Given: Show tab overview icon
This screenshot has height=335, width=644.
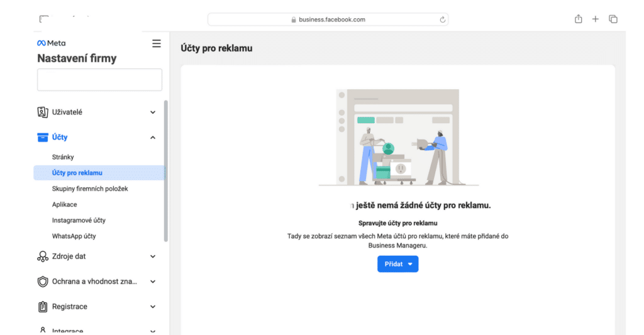Looking at the screenshot, I should coord(613,19).
